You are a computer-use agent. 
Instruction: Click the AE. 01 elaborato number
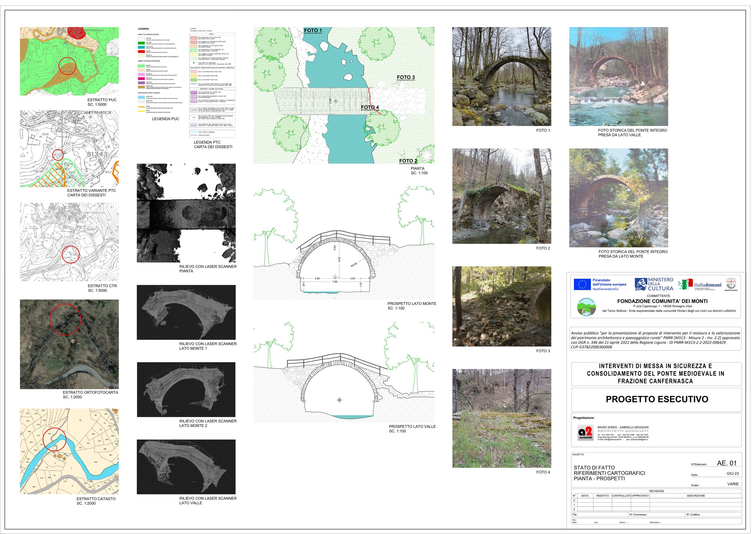pos(726,463)
